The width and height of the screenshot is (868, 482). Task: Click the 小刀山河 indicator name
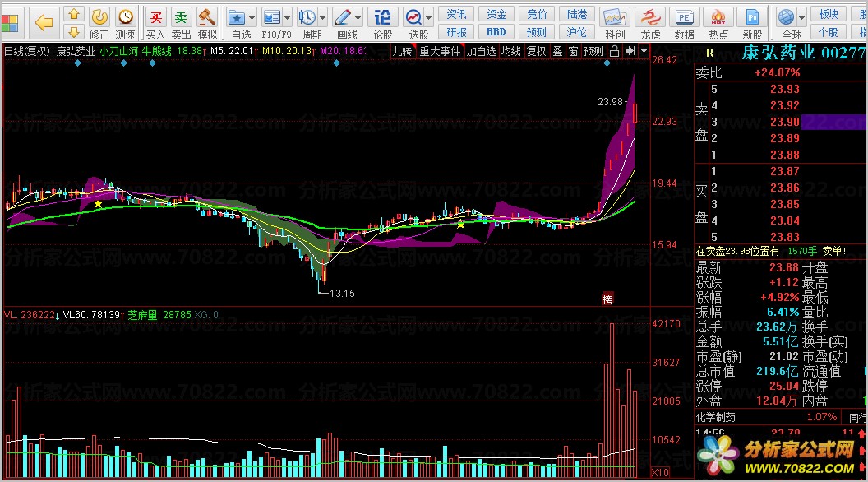118,51
